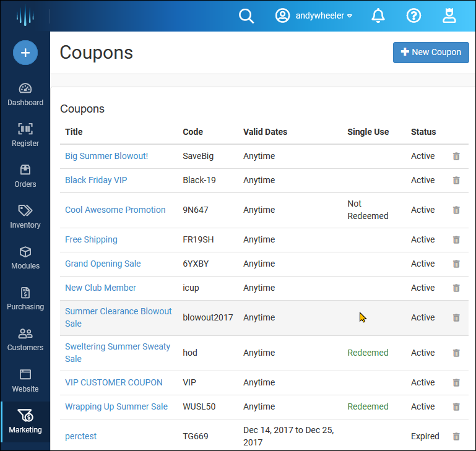This screenshot has width=476, height=451.
Task: Delete the Wrapping Up Summer Sale coupon
Action: [x=456, y=406]
